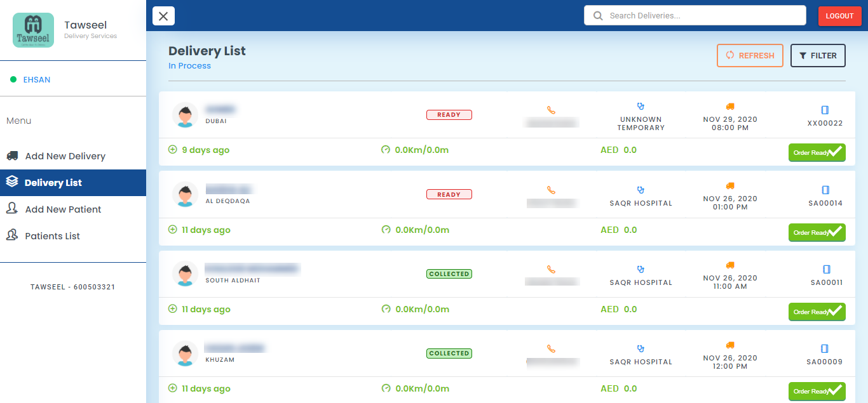
Task: Click the layers icon beside Delivery List
Action: (12, 182)
